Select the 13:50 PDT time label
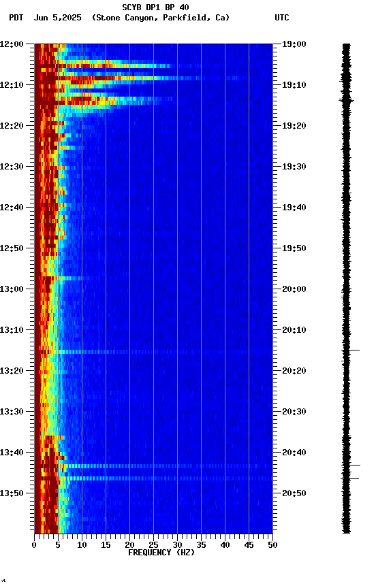This screenshot has height=588, width=376. pyautogui.click(x=12, y=493)
